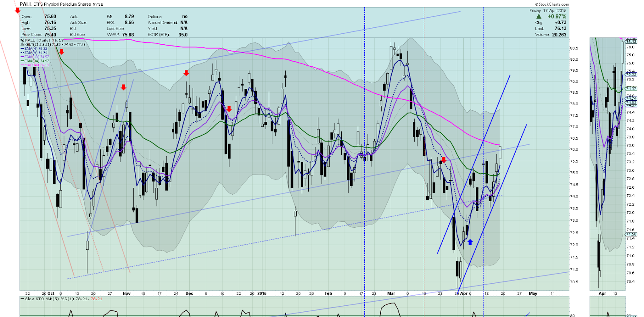Image resolution: width=644 pixels, height=317 pixels.
Task: Click the 71.50 Keltner tag on inset axis
Action: click(632, 234)
